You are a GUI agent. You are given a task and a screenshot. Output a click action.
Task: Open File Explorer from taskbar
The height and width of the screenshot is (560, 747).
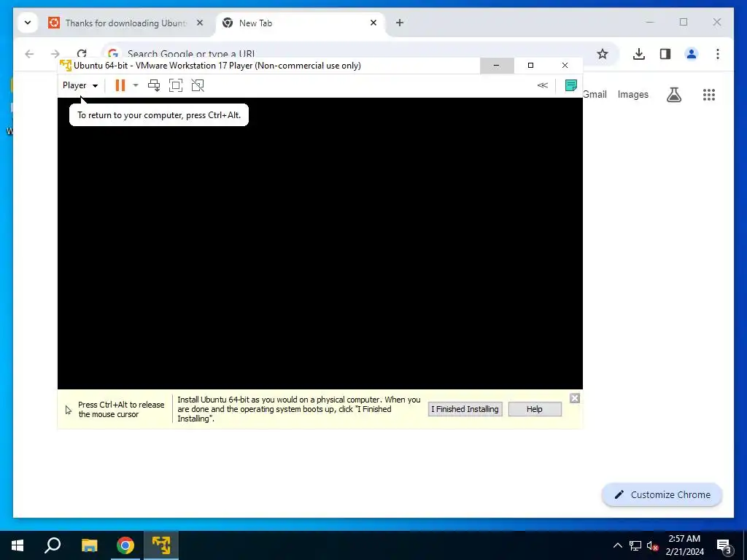pyautogui.click(x=89, y=545)
